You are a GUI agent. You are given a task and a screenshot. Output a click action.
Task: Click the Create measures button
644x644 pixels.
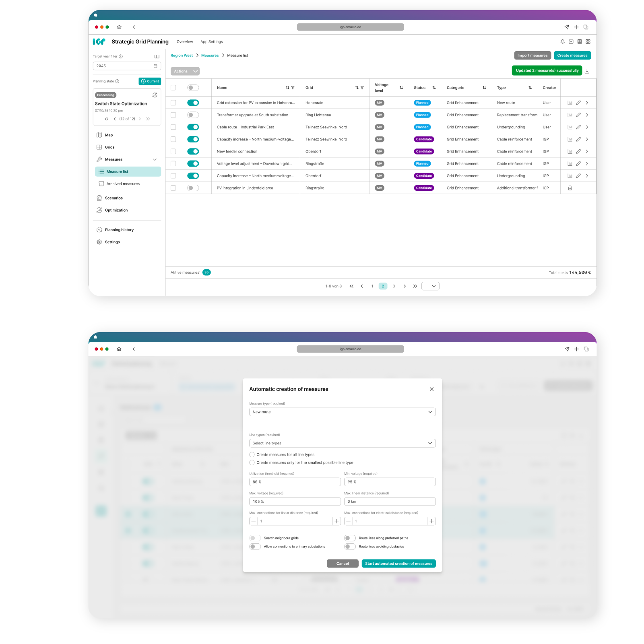(x=572, y=55)
